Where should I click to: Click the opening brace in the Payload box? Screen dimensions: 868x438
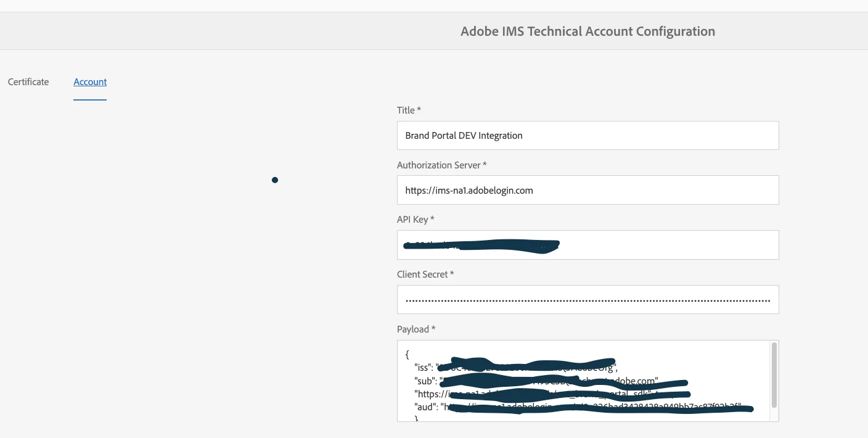[407, 355]
